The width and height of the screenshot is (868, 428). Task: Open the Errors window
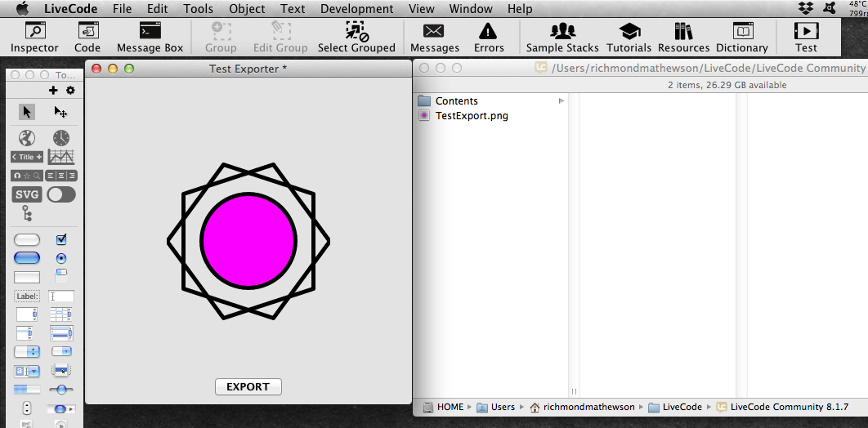coord(489,37)
